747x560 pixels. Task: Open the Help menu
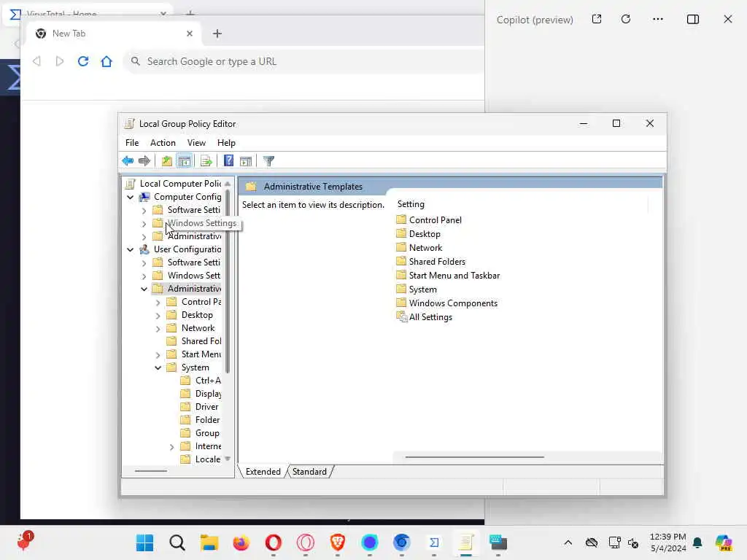(226, 143)
